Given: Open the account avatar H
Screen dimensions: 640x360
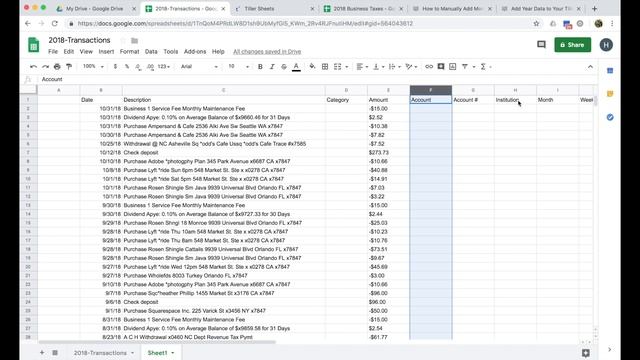Looking at the screenshot, I should pyautogui.click(x=606, y=45).
